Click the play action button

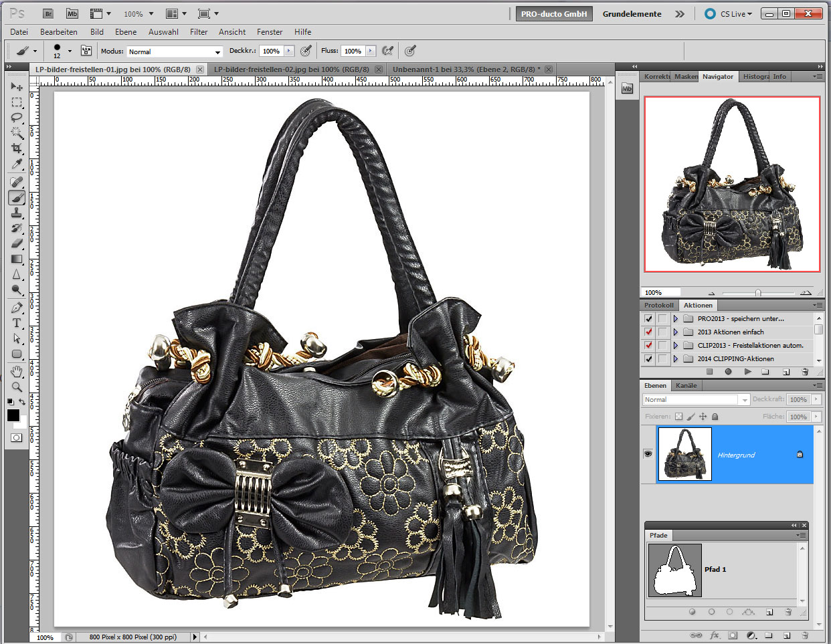(747, 372)
